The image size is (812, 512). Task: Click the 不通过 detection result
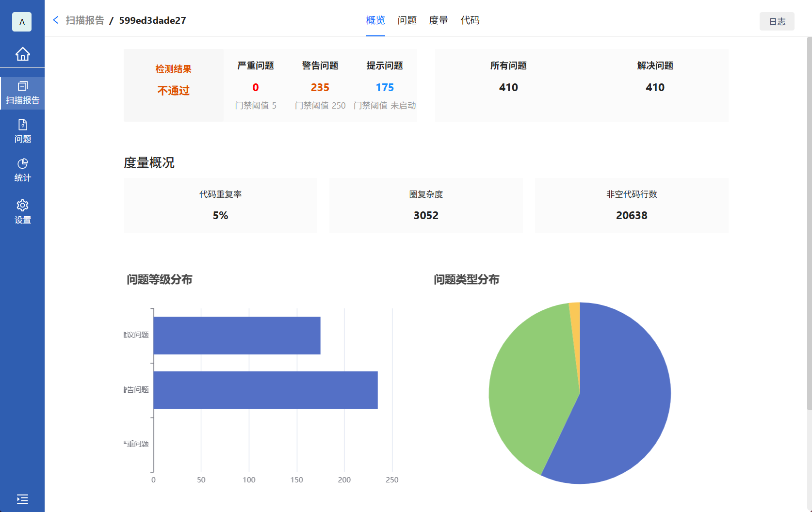tap(173, 91)
